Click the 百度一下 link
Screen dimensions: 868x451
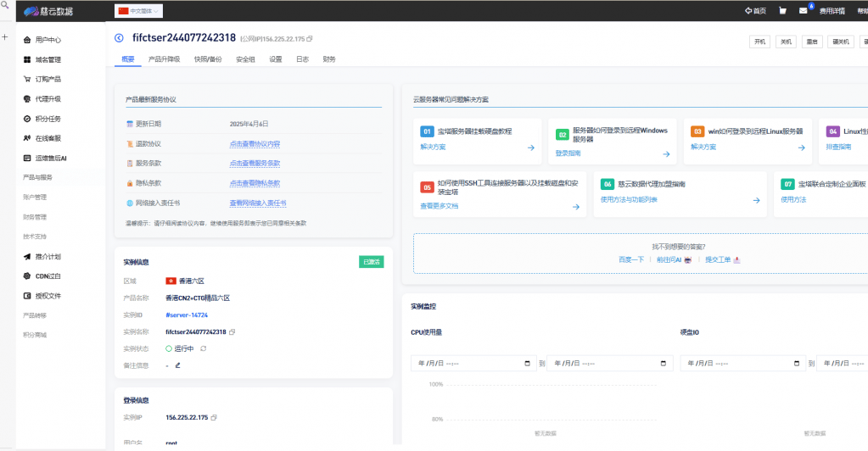[631, 259]
